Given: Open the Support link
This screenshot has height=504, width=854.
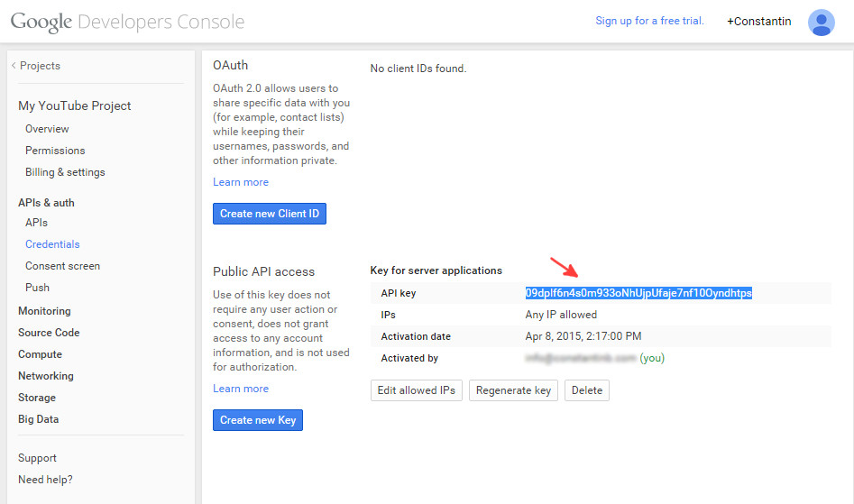Looking at the screenshot, I should (37, 458).
